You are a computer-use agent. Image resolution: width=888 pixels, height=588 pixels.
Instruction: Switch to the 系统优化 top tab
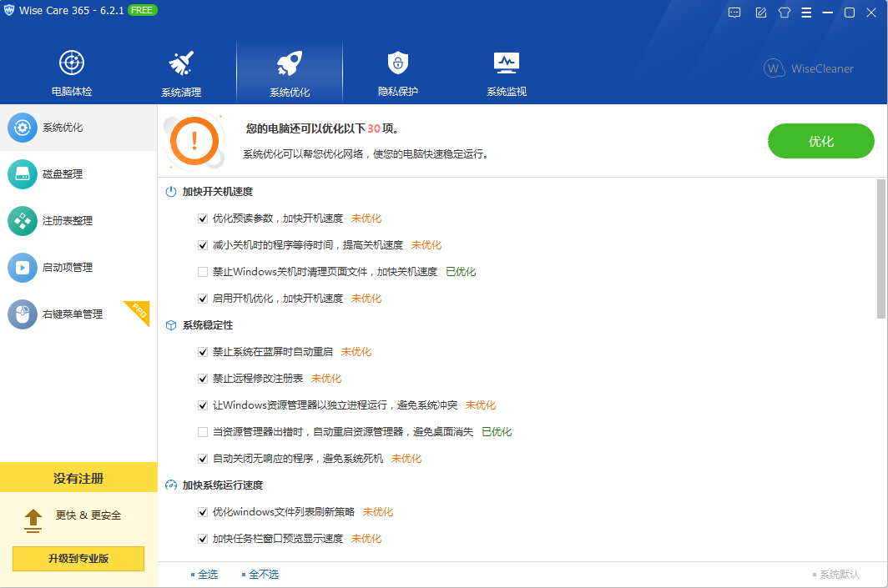[290, 72]
